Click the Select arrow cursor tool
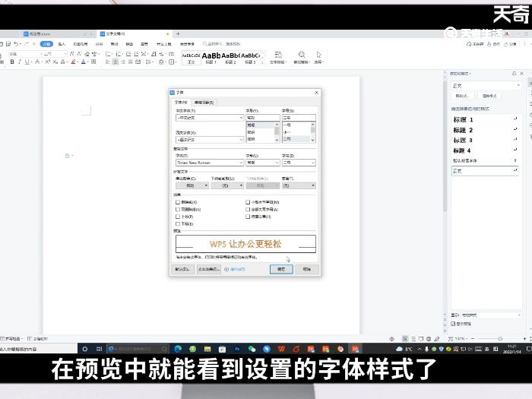The height and width of the screenshot is (399, 532). pyautogui.click(x=318, y=57)
